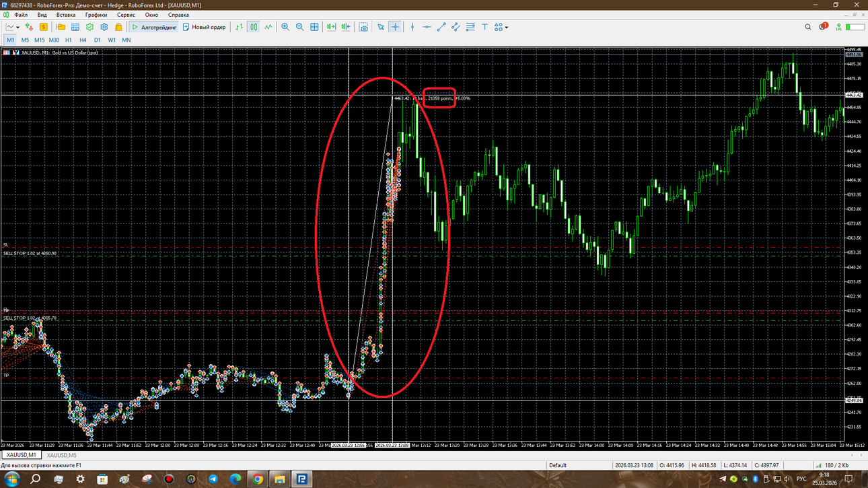Open Microsoft Edge from the taskbar

pyautogui.click(x=235, y=479)
